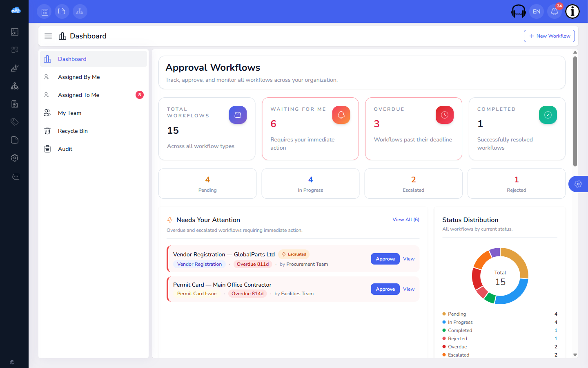Viewport: 588px width, 368px height.
Task: Open the grid widgets icon in the dark sidebar
Action: coord(15,50)
